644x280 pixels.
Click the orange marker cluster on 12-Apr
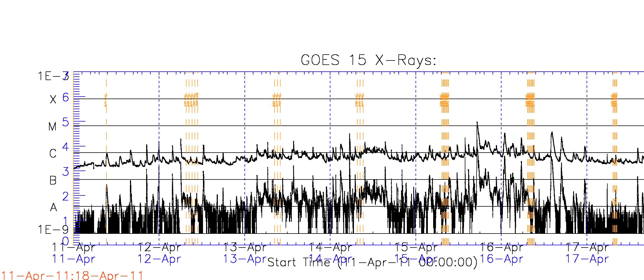click(x=192, y=158)
